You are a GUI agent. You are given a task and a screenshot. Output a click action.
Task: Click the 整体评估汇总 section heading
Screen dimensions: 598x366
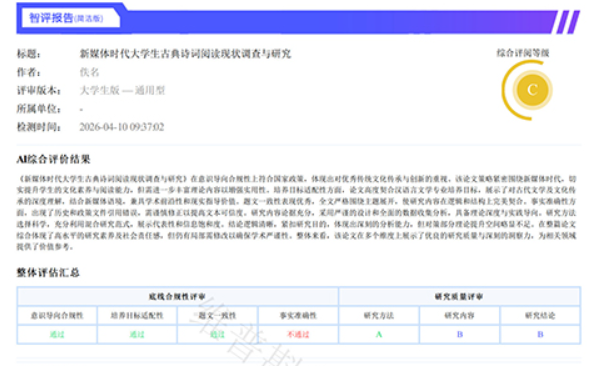click(48, 273)
